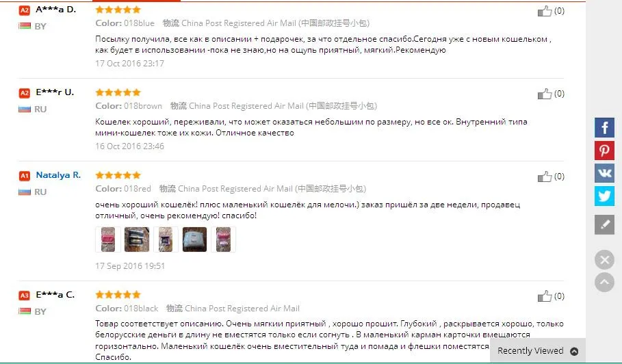This screenshot has height=364, width=622.
Task: Open the grey wallet review photo
Action: (194, 239)
